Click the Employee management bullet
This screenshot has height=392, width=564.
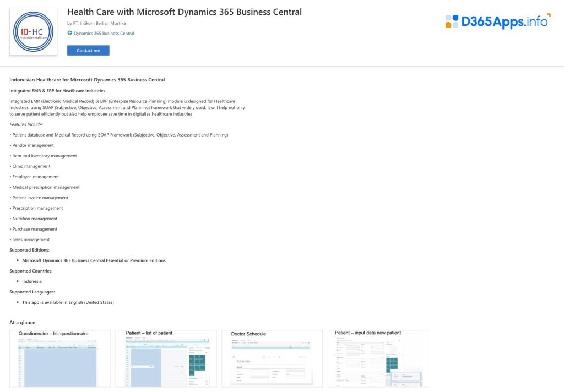click(x=34, y=177)
